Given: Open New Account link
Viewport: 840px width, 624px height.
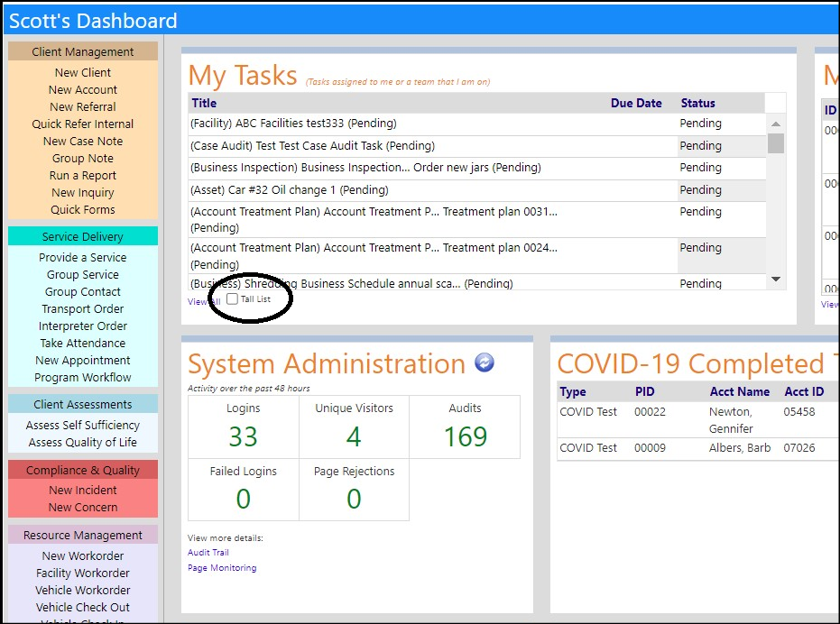Looking at the screenshot, I should coord(83,89).
